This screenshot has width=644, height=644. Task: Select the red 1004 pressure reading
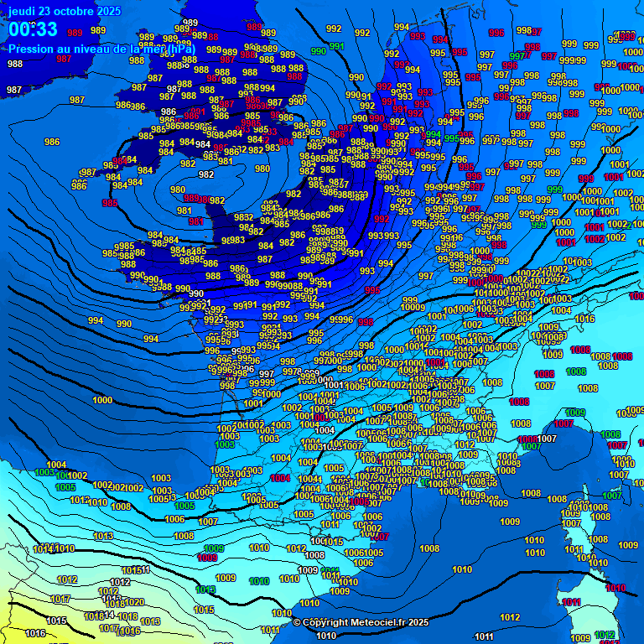pyautogui.click(x=281, y=478)
